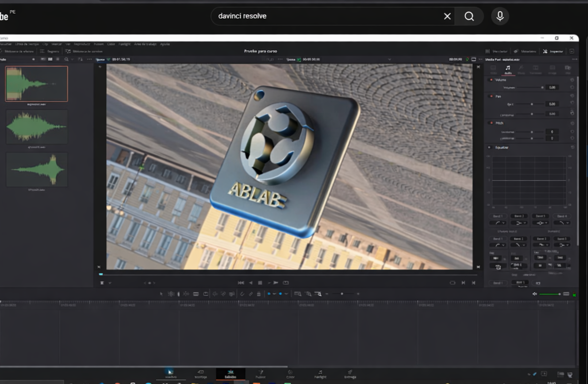Adjust the timeline zoom slider
The height and width of the screenshot is (384, 588).
[x=342, y=294]
